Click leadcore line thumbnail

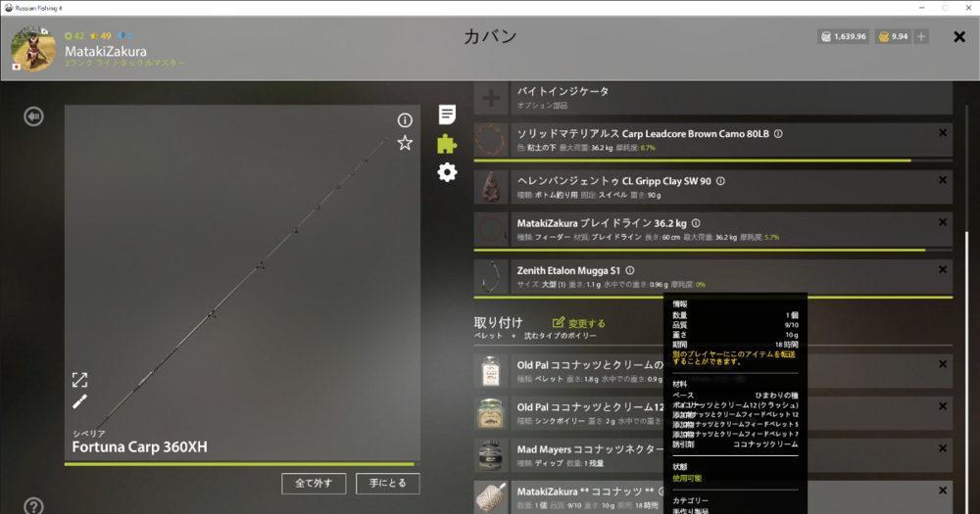[x=491, y=140]
